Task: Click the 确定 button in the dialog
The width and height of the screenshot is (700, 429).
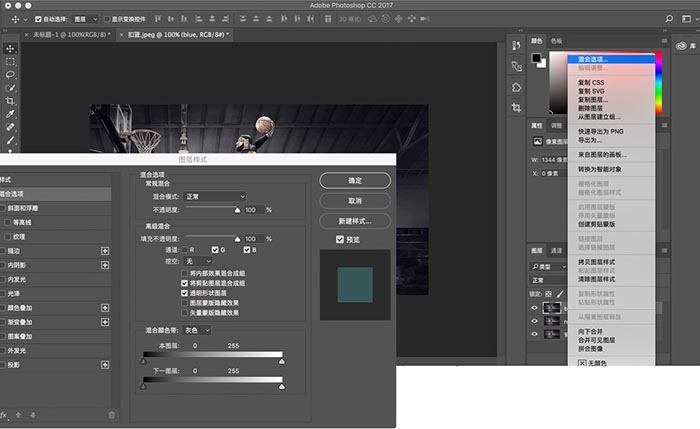Action: 354,180
